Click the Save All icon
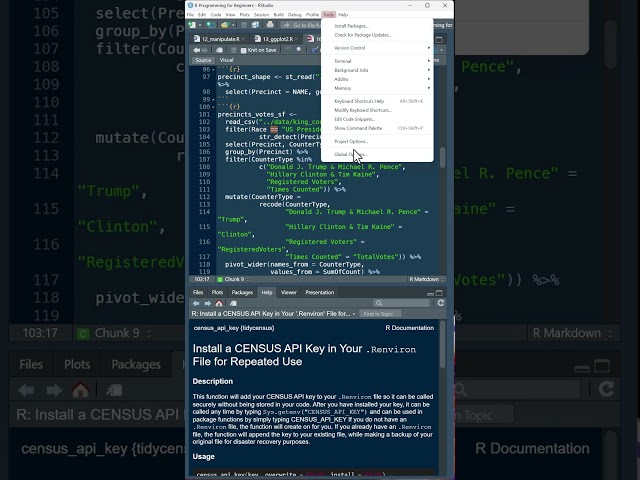The width and height of the screenshot is (640, 480). (x=256, y=25)
